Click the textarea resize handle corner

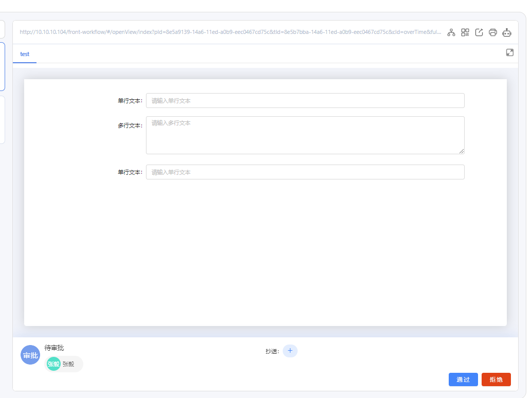click(x=462, y=151)
